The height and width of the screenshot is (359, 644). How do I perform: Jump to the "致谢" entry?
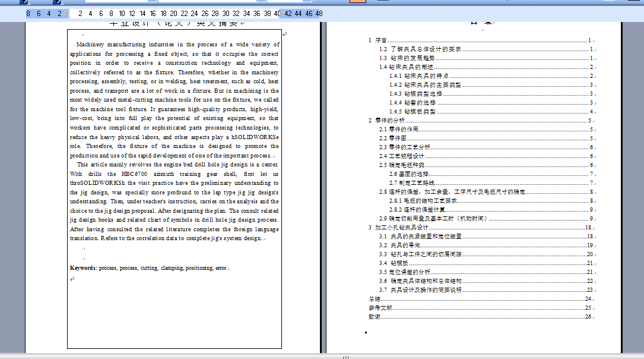pos(481,317)
